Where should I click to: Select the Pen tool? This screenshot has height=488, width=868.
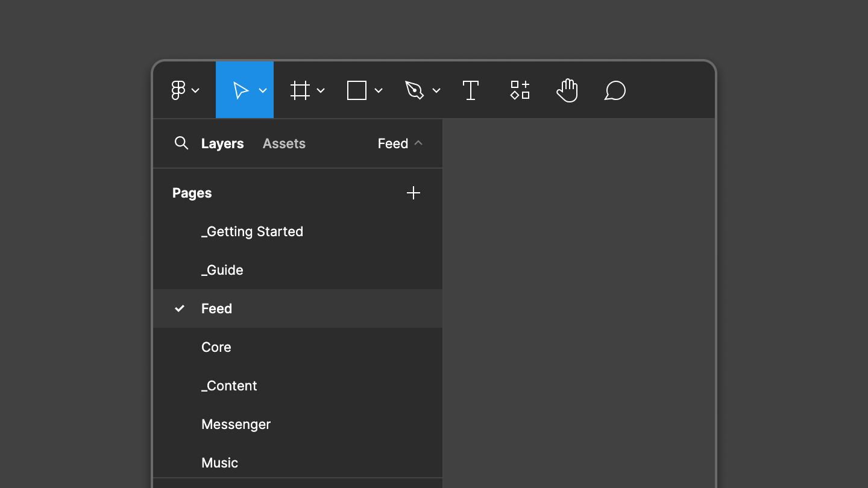415,90
